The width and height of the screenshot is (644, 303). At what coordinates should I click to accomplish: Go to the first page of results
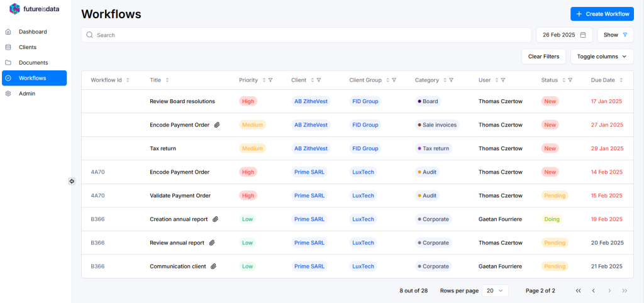point(578,290)
